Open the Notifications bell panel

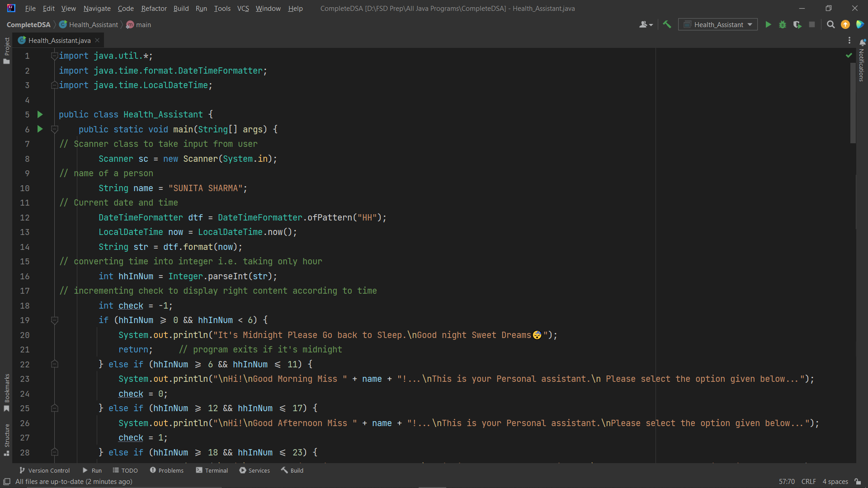[862, 42]
